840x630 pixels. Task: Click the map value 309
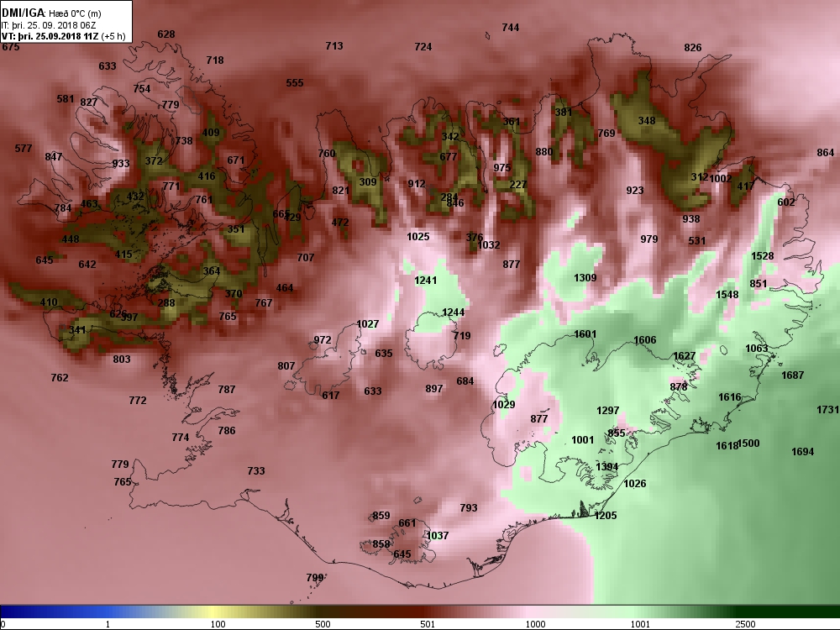368,182
